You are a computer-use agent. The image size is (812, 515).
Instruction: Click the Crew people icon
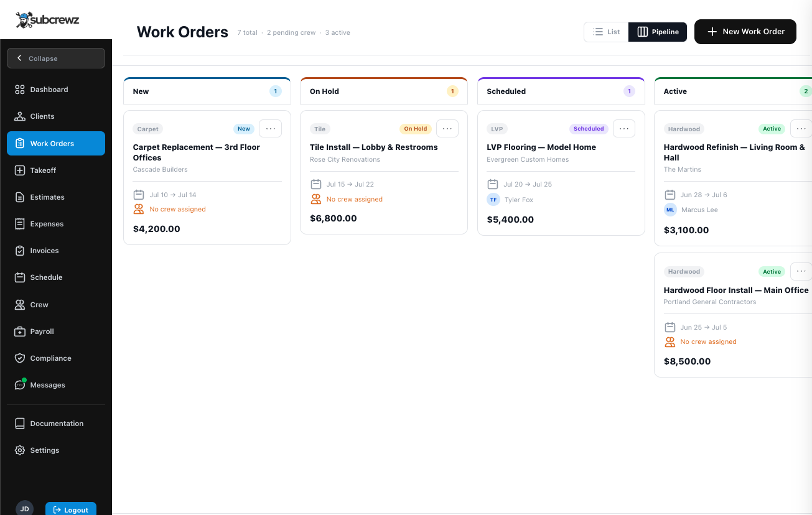20,305
